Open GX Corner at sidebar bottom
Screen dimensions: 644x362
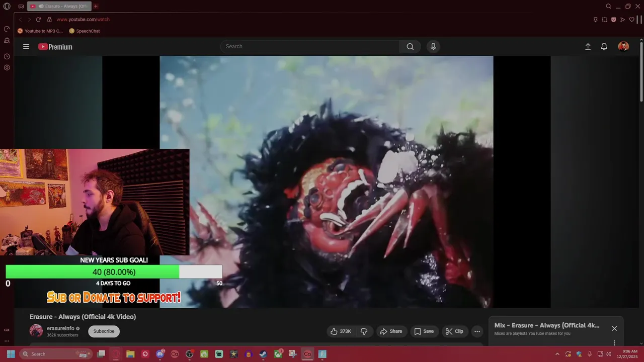coord(7,330)
